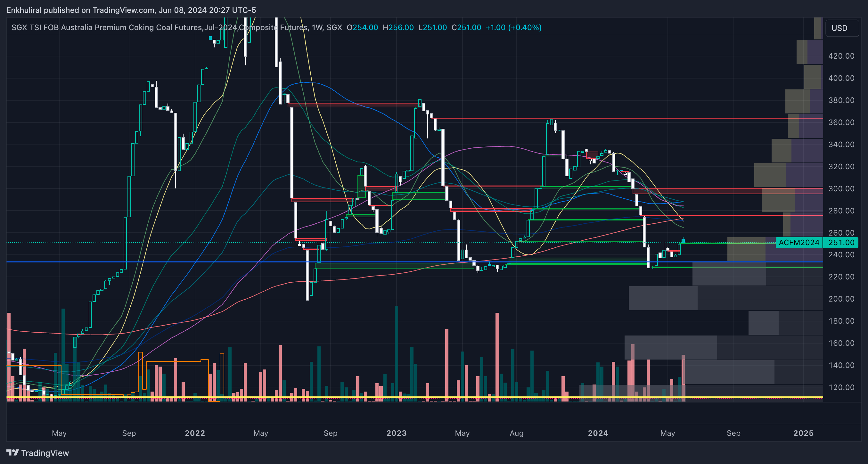Click the 2022 label on time axis
This screenshot has width=868, height=464.
point(195,433)
